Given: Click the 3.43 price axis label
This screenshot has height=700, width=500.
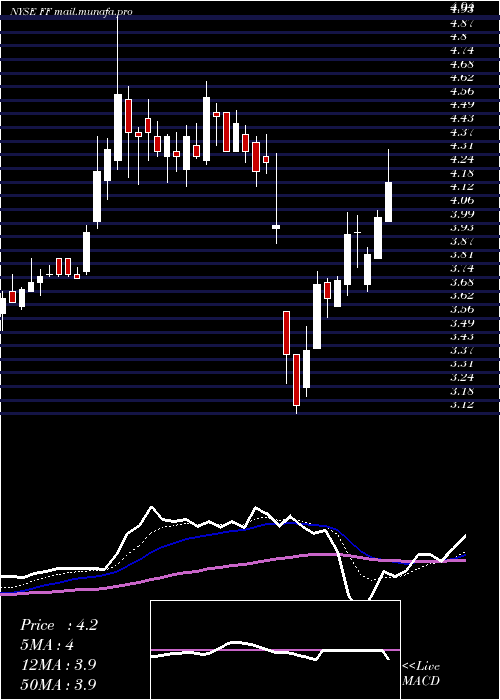Looking at the screenshot, I should pyautogui.click(x=461, y=337).
